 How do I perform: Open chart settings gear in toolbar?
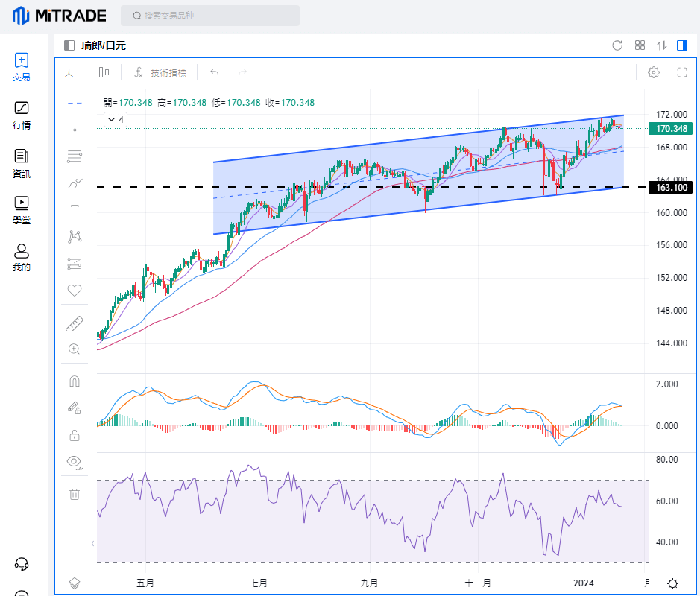(654, 72)
